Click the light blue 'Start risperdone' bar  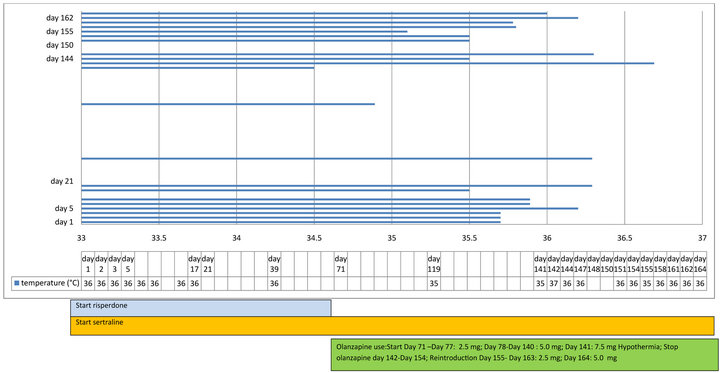click(x=201, y=308)
